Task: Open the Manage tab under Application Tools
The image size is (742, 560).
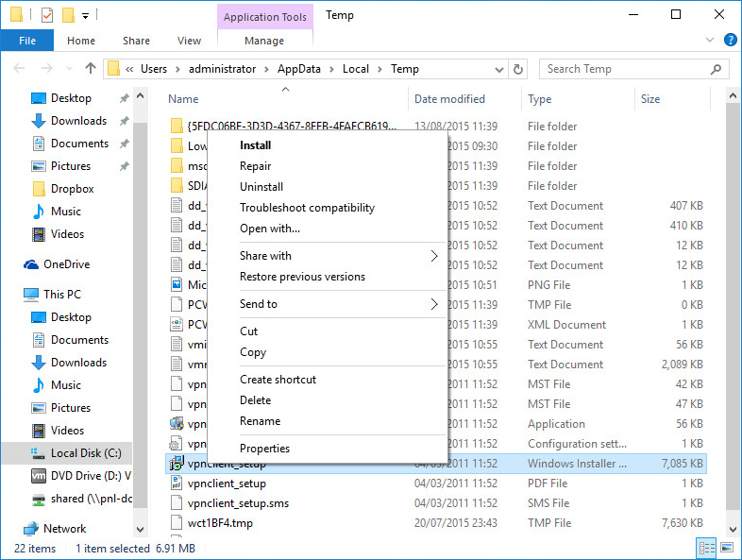Action: point(264,41)
